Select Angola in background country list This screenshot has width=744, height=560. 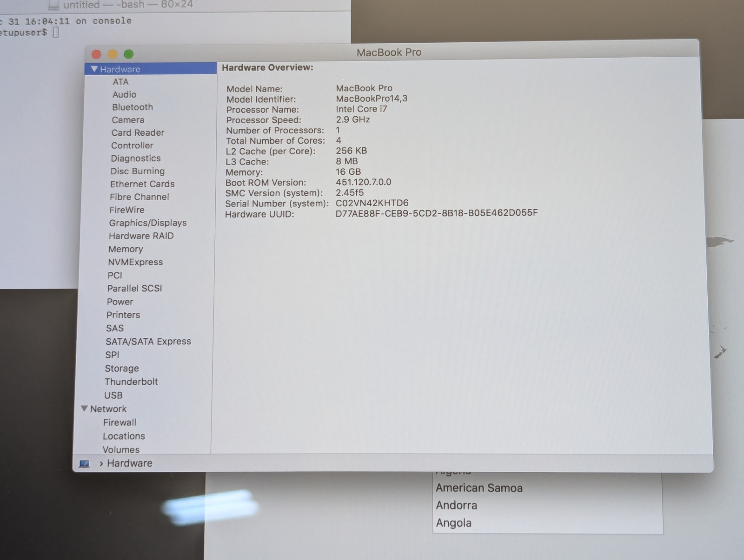click(x=454, y=523)
